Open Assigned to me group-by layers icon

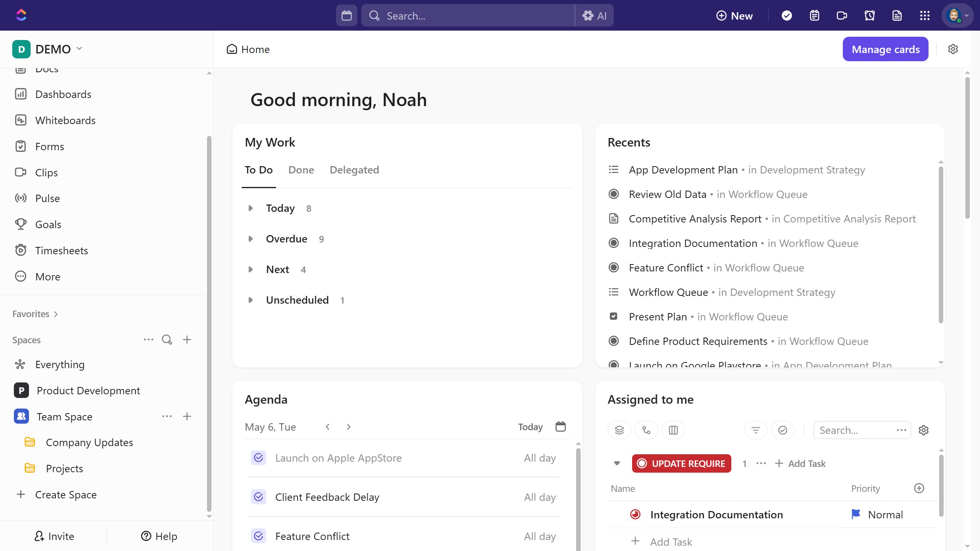[x=619, y=430]
